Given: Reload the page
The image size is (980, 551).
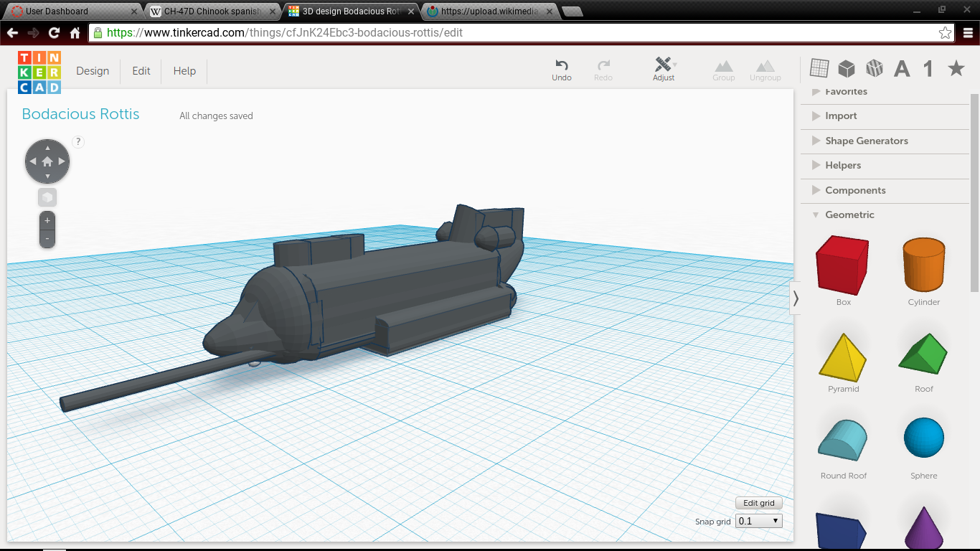Looking at the screenshot, I should click(x=54, y=33).
